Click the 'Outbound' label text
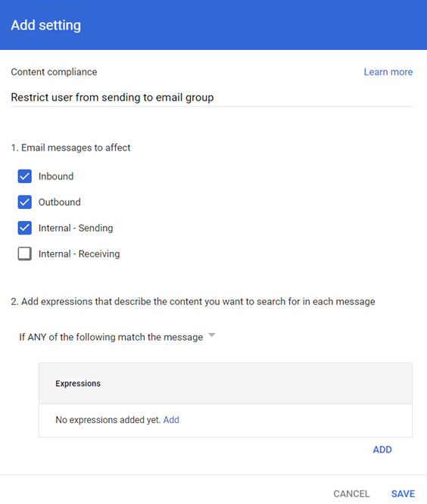 click(60, 202)
